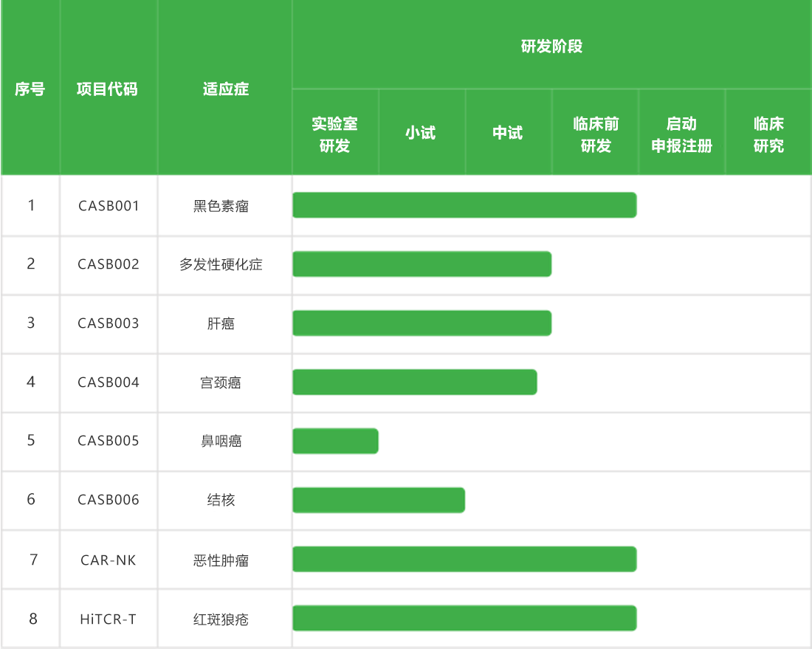This screenshot has height=649, width=812.
Task: Select the 临床研究 stage header
Action: point(768,134)
